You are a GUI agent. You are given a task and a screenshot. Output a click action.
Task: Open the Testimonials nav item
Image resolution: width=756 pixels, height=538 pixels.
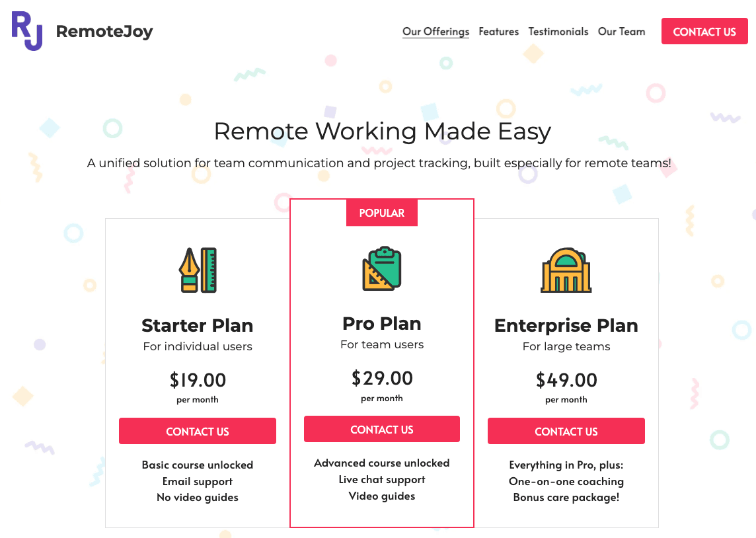[x=558, y=32]
